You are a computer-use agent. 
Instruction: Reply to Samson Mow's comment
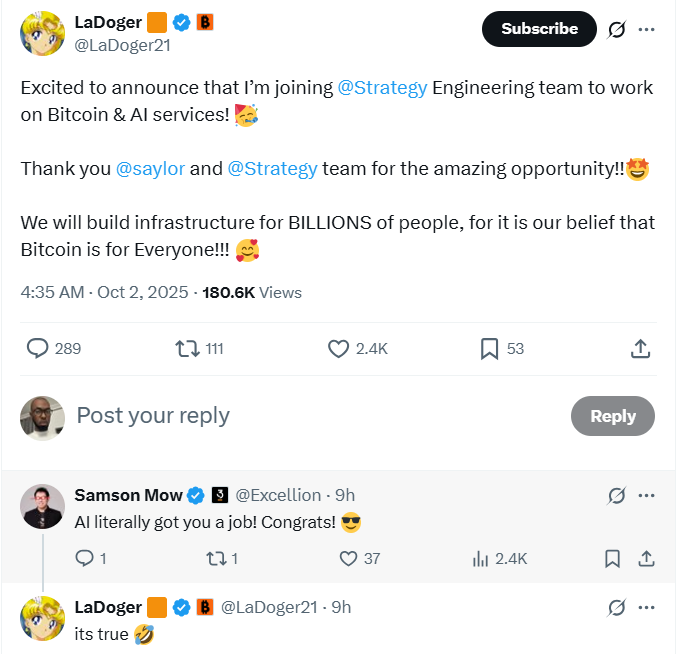[x=84, y=558]
